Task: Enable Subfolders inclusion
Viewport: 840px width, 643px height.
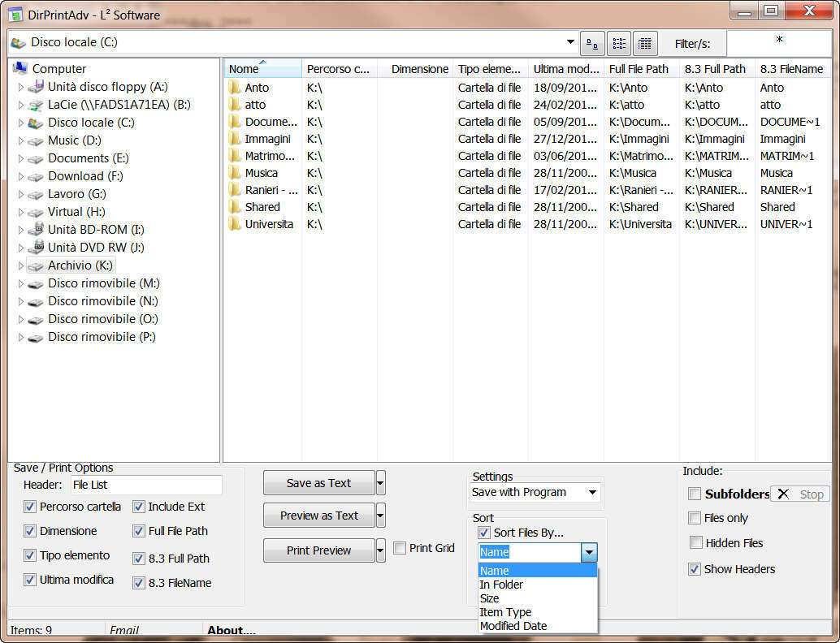Action: (x=695, y=494)
